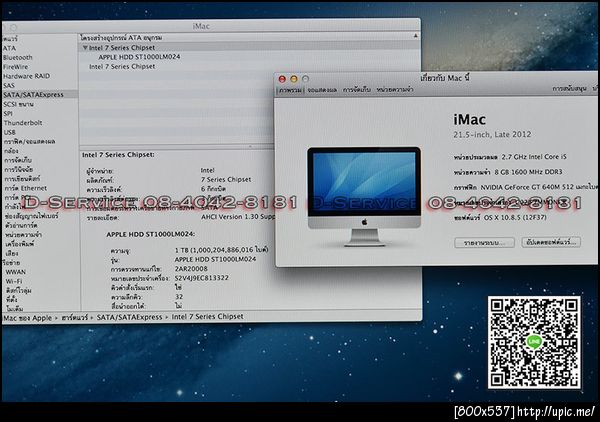Collapse the first Intel 7 Series Chipset triangle

pyautogui.click(x=85, y=48)
